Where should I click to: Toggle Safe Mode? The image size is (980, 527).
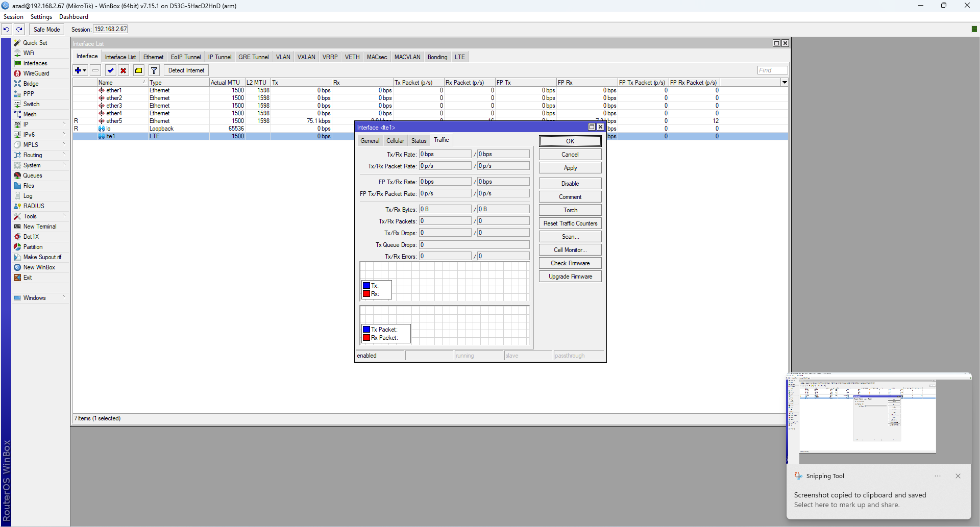[x=46, y=29]
